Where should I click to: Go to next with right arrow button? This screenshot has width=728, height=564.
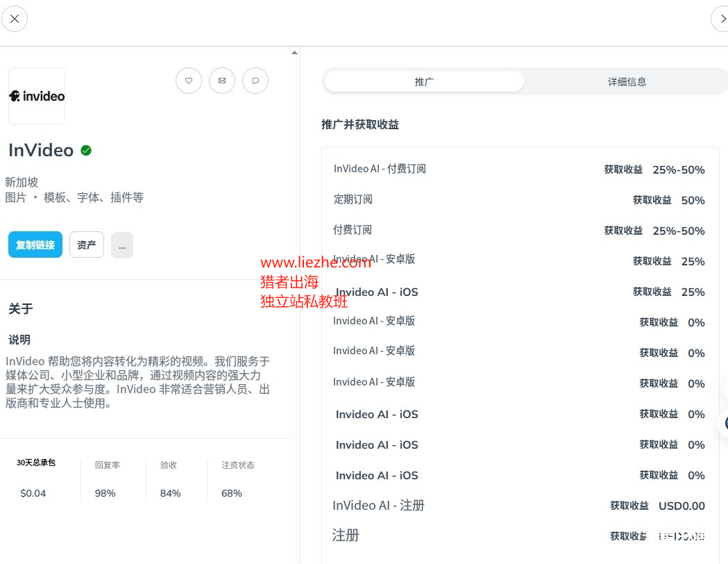[x=720, y=19]
